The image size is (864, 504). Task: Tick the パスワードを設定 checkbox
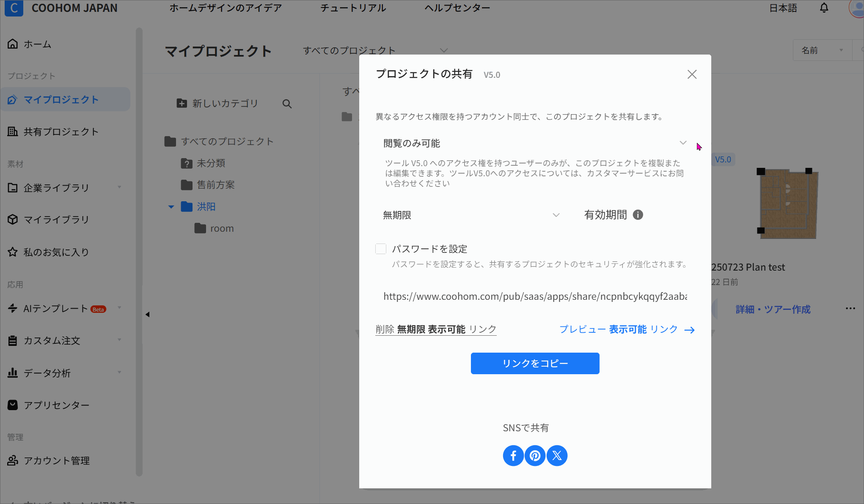tap(381, 249)
